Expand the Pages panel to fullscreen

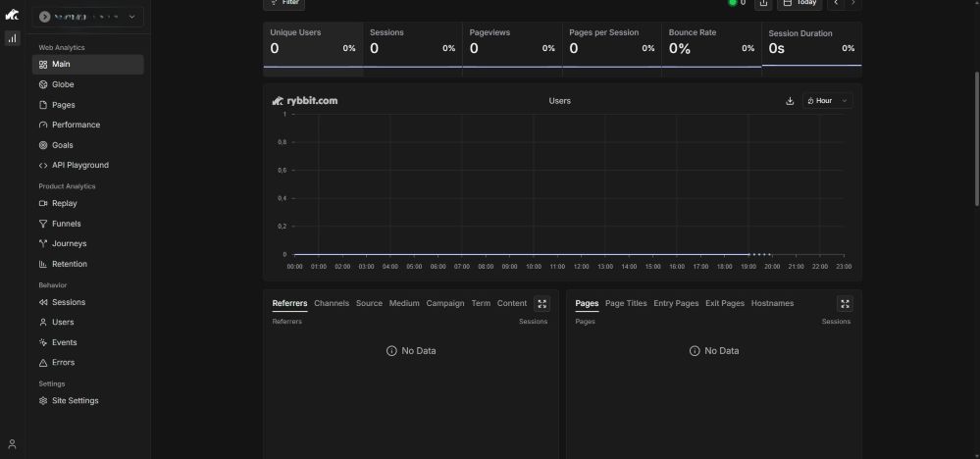pyautogui.click(x=846, y=304)
